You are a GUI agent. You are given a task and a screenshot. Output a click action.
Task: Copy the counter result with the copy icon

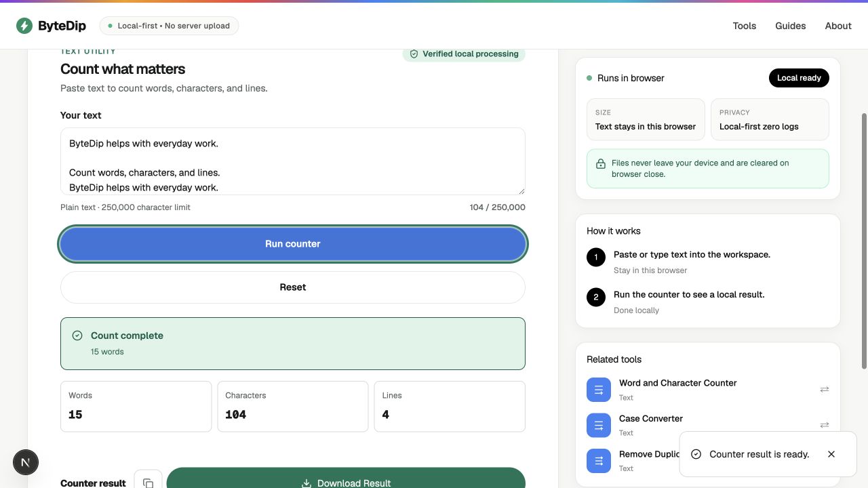[x=148, y=483]
